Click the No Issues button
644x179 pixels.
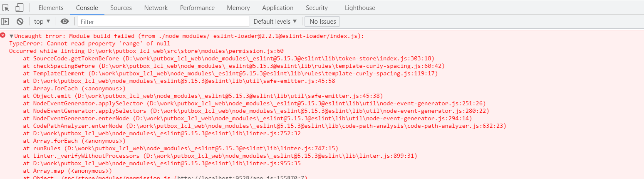(x=322, y=21)
